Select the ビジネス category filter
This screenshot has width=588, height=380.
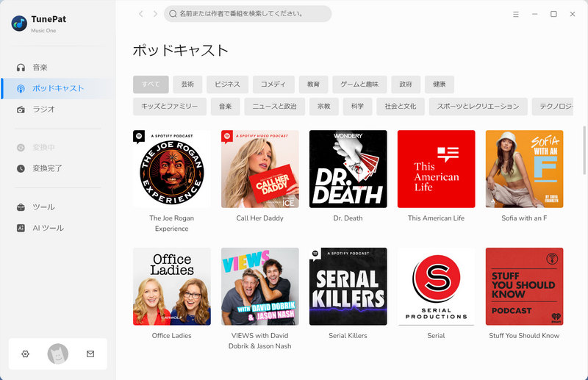(x=227, y=85)
